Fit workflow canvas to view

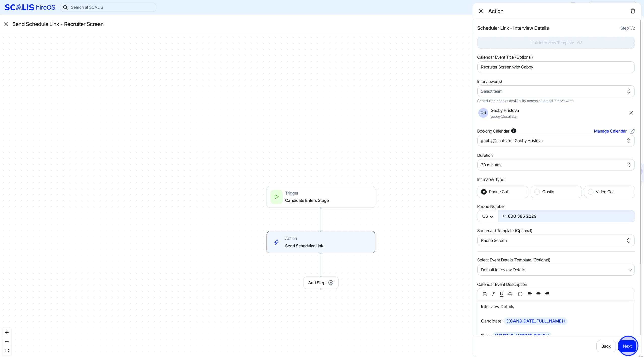(x=7, y=350)
